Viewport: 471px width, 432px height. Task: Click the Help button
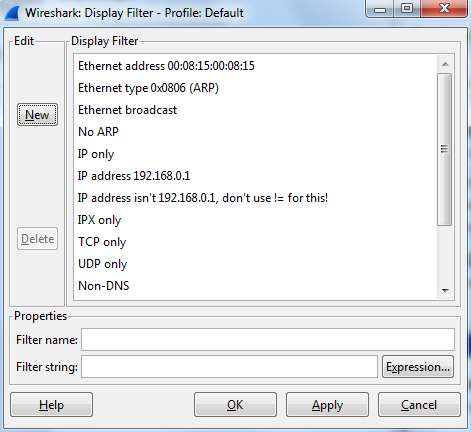point(51,405)
